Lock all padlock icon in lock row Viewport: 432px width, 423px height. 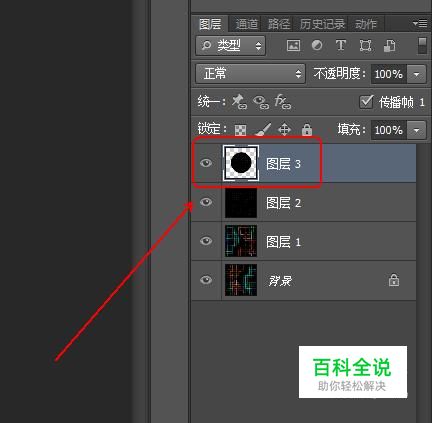pos(307,129)
